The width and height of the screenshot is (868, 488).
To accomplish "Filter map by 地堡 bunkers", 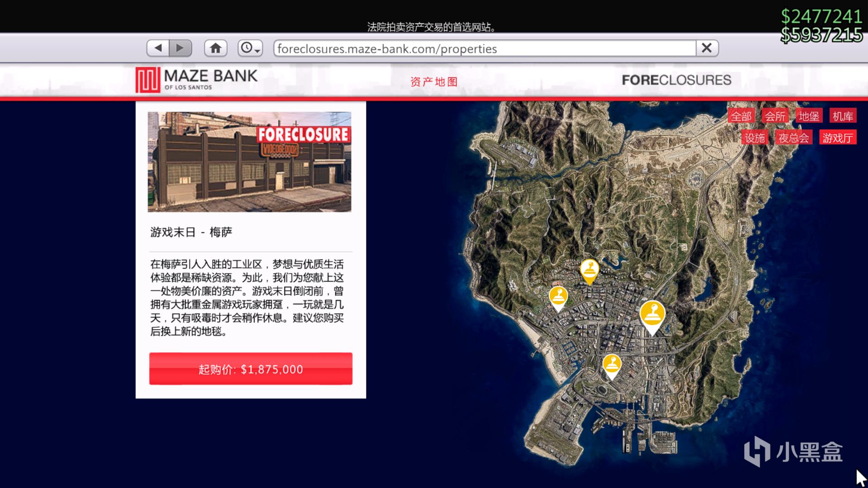I will 809,116.
